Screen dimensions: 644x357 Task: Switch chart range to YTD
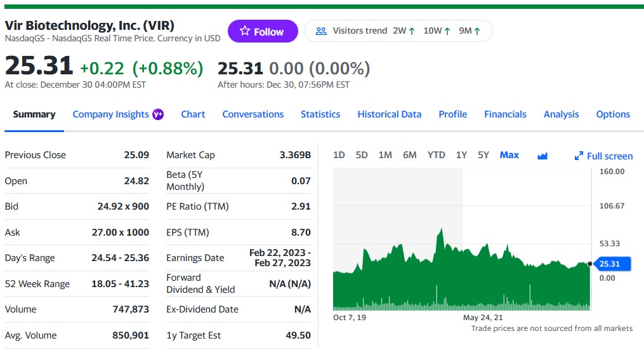[436, 155]
